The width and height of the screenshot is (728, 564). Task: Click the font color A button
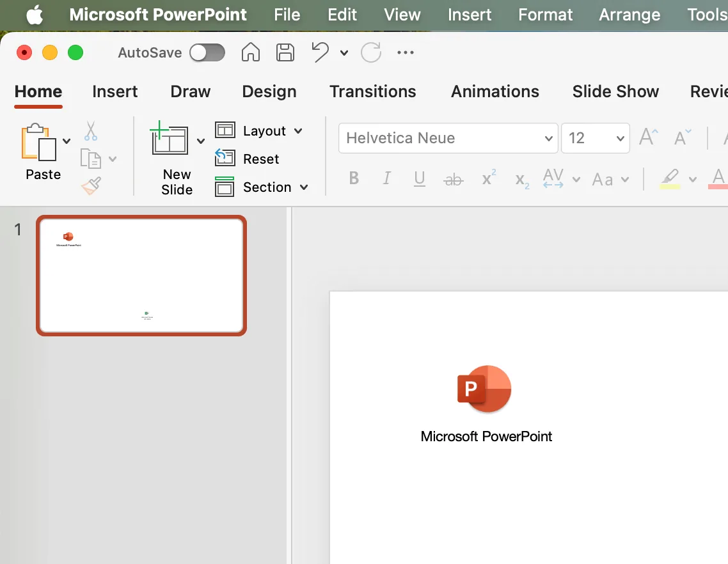coord(718,178)
